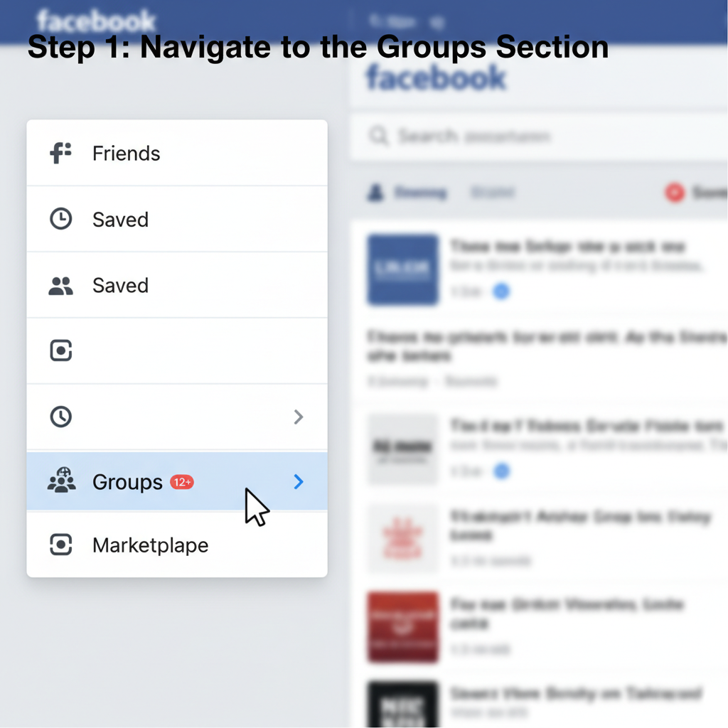Click the blue facebook logo above the search bar

(x=436, y=77)
